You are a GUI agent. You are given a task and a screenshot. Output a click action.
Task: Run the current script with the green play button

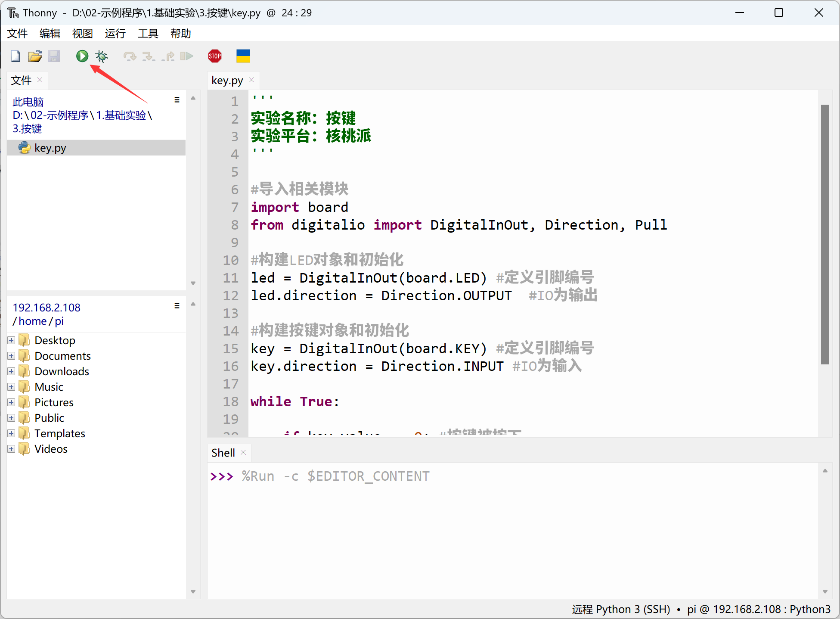[x=82, y=56]
